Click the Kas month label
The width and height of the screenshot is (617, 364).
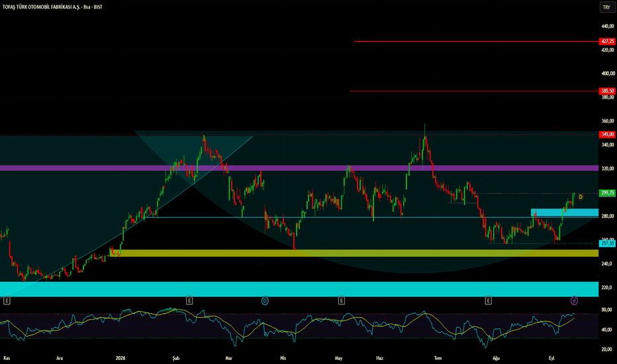point(7,358)
